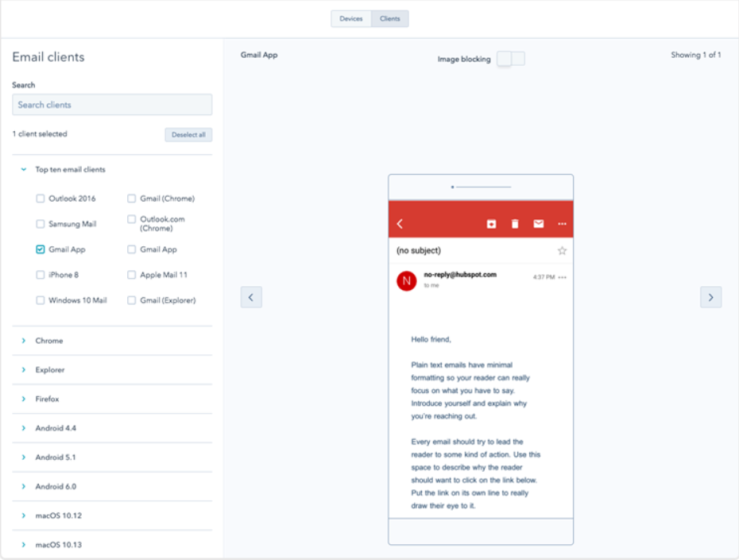Click the red N sender avatar

pos(406,281)
